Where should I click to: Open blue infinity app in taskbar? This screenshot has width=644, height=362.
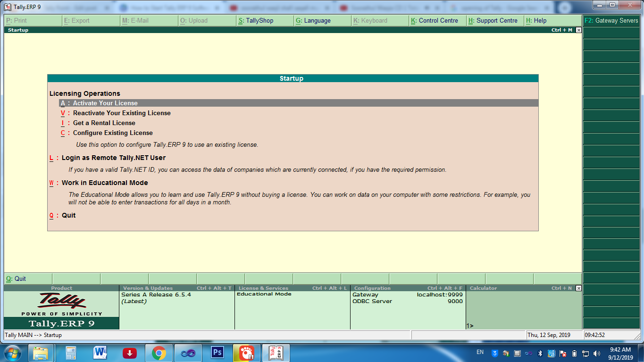188,353
